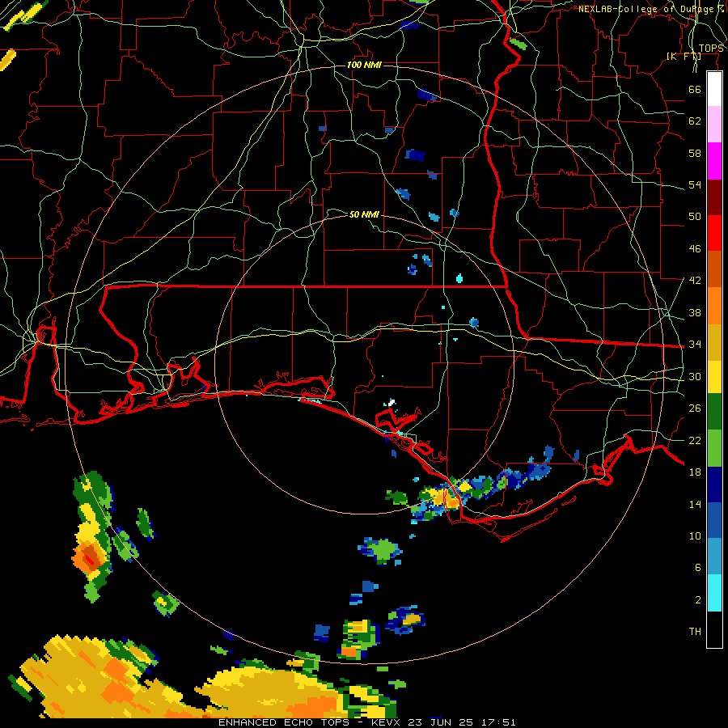Select the dark green legend swatch
The height and width of the screenshot is (728, 728).
tap(714, 412)
